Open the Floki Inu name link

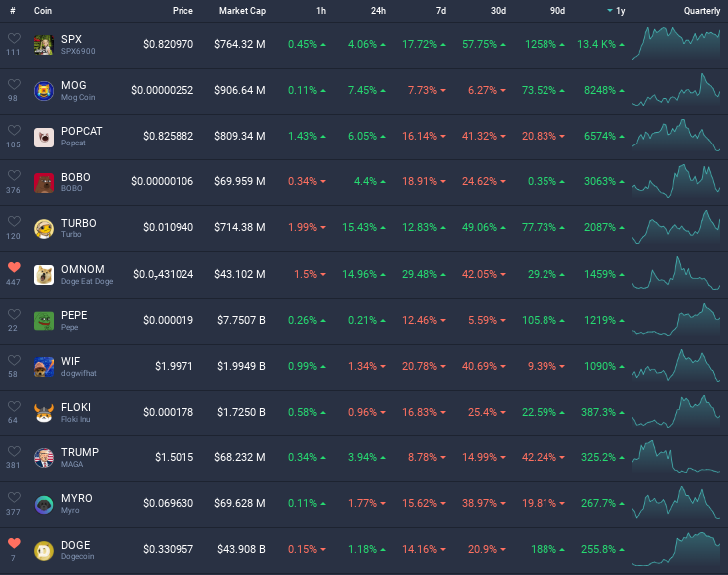tap(75, 419)
